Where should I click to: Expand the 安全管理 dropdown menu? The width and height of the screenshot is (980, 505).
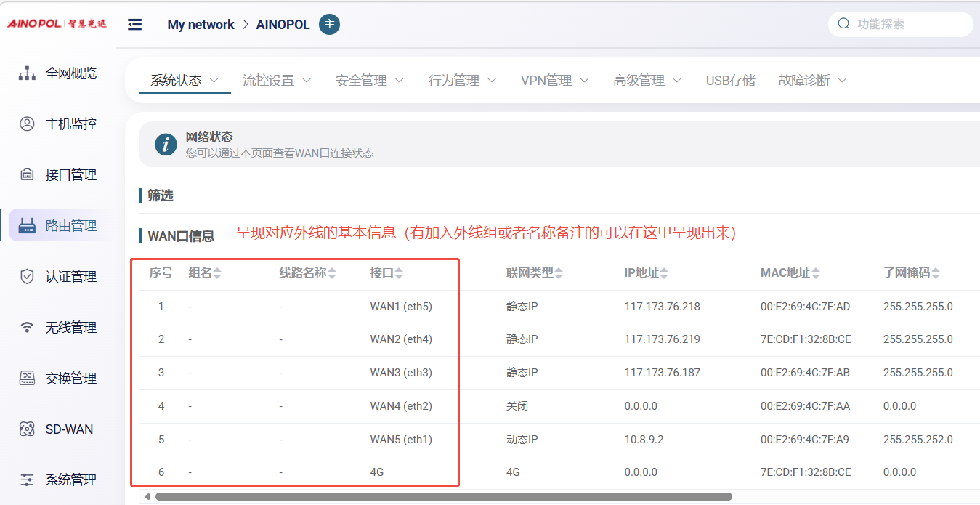pyautogui.click(x=369, y=81)
